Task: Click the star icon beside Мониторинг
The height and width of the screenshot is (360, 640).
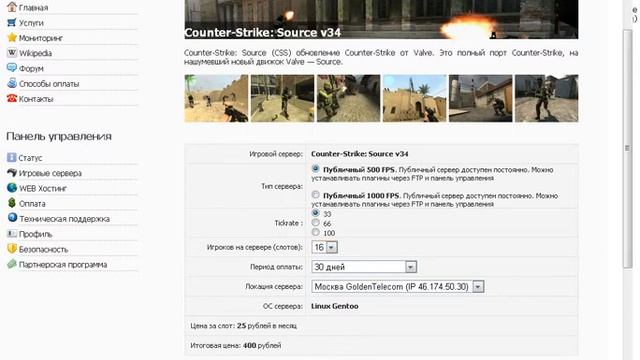Action: tap(12, 38)
